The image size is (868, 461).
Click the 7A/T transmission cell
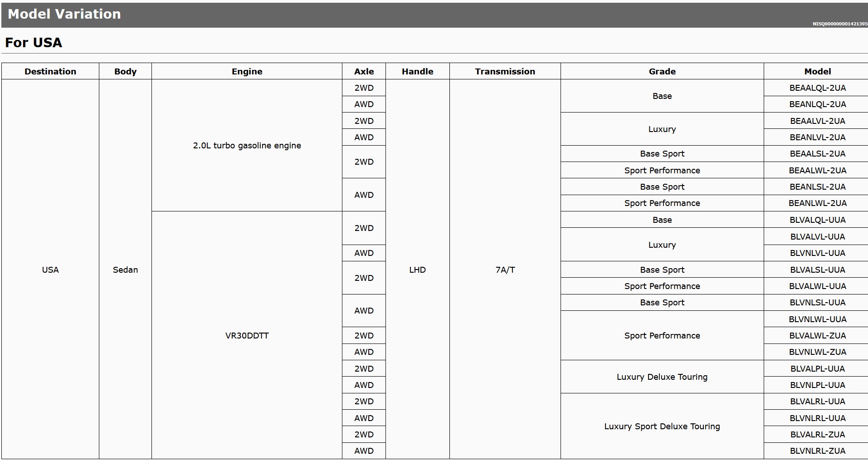[505, 270]
